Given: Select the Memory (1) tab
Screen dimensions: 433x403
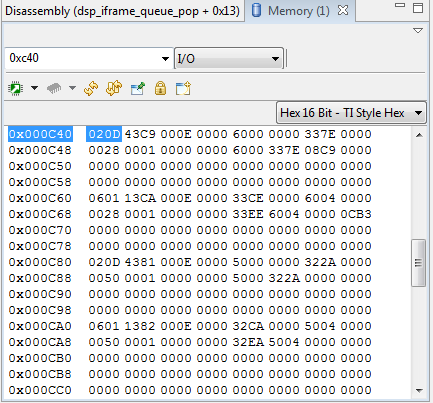Looking at the screenshot, I should [290, 11].
